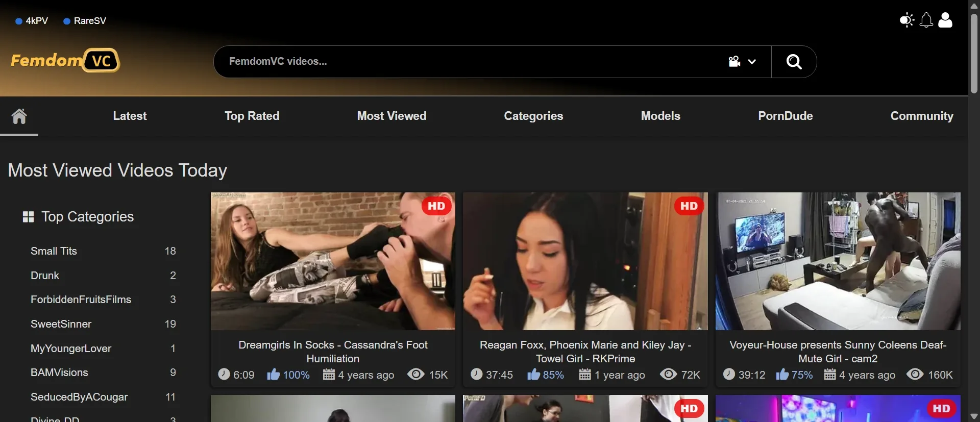
Task: Click the search magnifier button
Action: [x=794, y=62]
